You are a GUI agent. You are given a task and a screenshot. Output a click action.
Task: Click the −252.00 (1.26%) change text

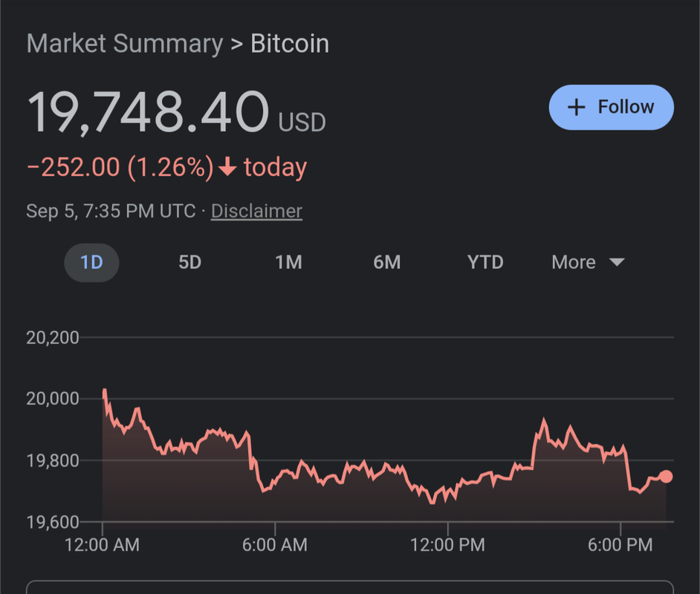coord(120,168)
